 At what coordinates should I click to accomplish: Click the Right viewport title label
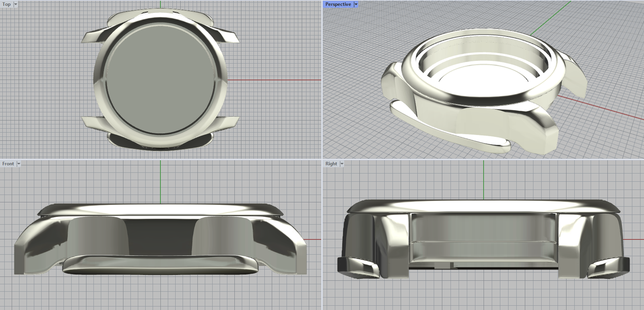(x=331, y=164)
